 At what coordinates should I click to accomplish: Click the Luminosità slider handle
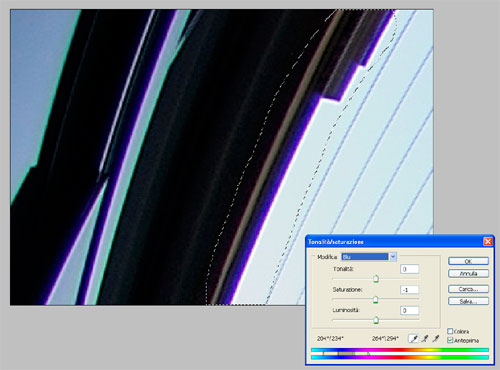[x=376, y=320]
